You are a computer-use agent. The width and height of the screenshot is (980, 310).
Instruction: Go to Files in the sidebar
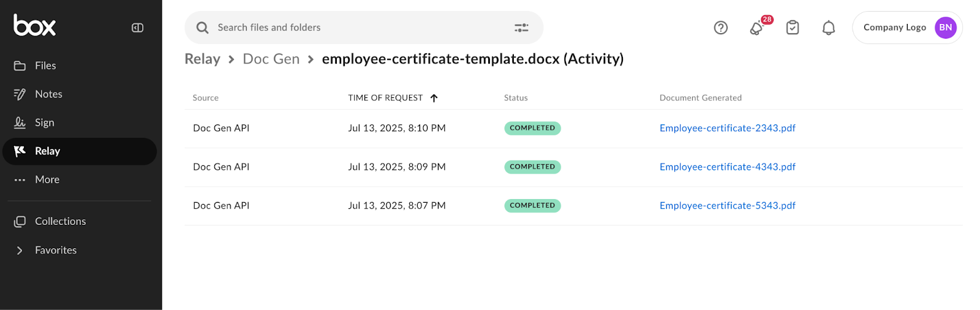pyautogui.click(x=45, y=66)
